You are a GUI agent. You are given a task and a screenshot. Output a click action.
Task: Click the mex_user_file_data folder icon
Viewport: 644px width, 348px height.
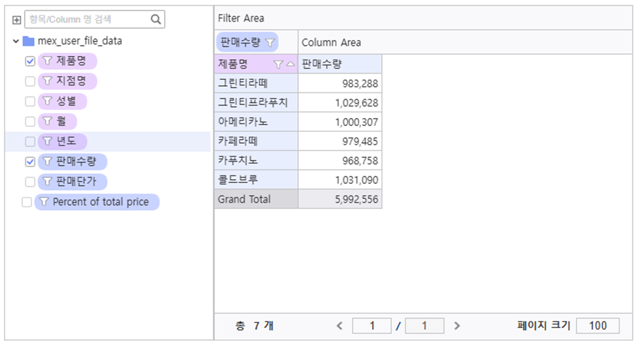tap(28, 41)
